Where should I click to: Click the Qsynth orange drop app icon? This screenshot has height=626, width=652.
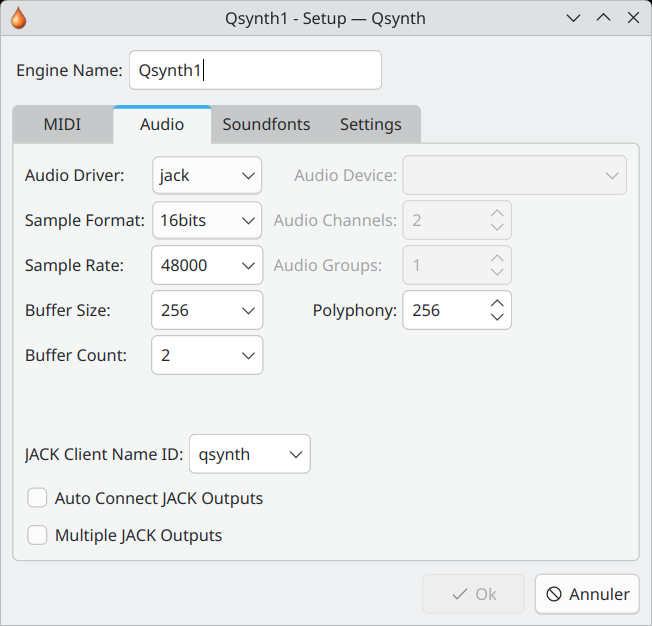[19, 19]
